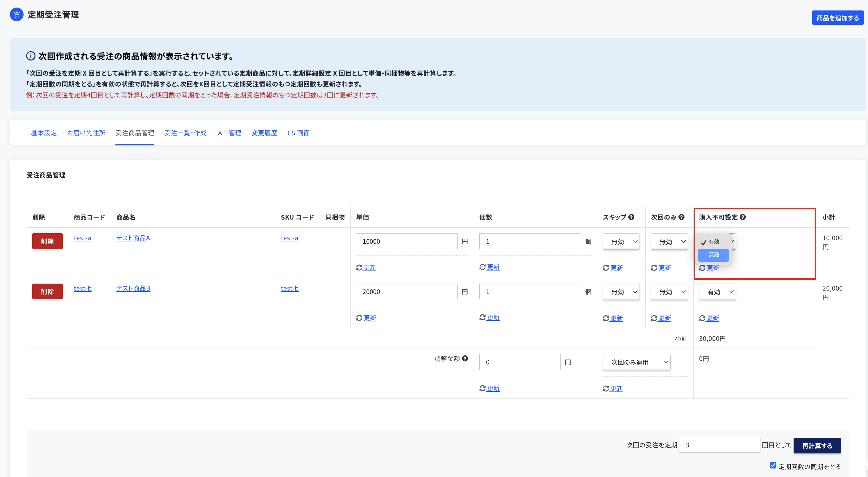The width and height of the screenshot is (868, 477).
Task: Open test-b SKU code link
Action: point(290,289)
